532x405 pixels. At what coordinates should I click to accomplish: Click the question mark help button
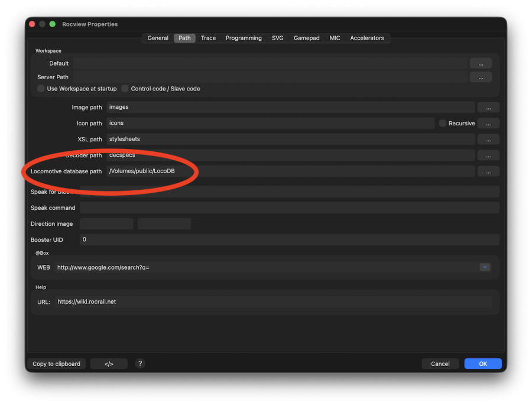(140, 364)
